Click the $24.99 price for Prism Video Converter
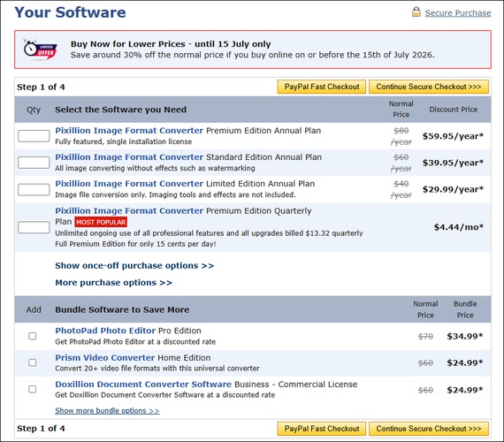The width and height of the screenshot is (504, 442). [465, 363]
